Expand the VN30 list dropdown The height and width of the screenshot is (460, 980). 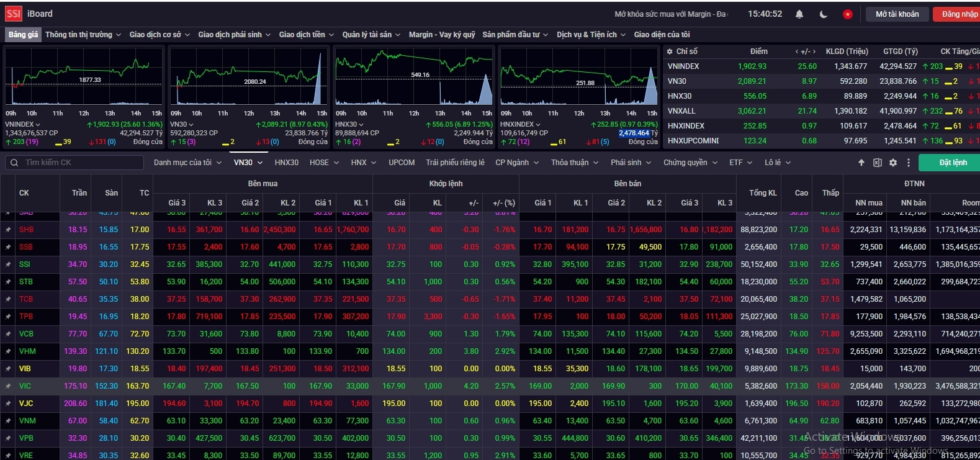248,163
